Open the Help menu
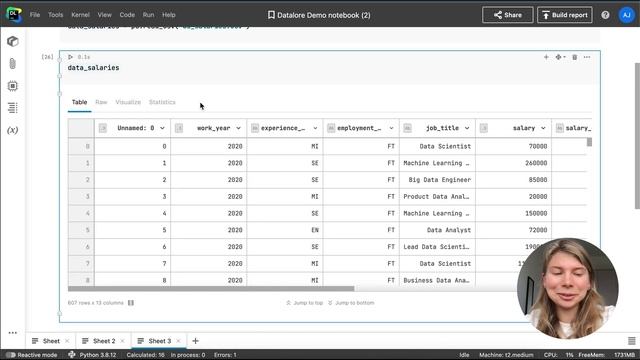The width and height of the screenshot is (640, 360). (x=169, y=15)
